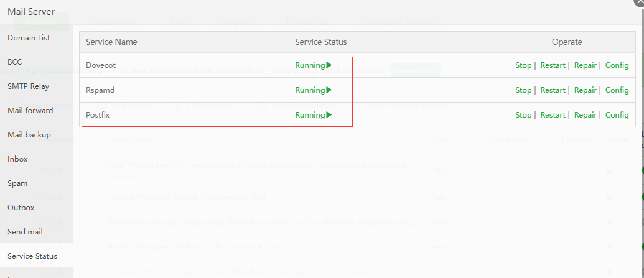Click the Rspamd Running play icon
Image resolution: width=644 pixels, height=278 pixels.
pyautogui.click(x=329, y=90)
